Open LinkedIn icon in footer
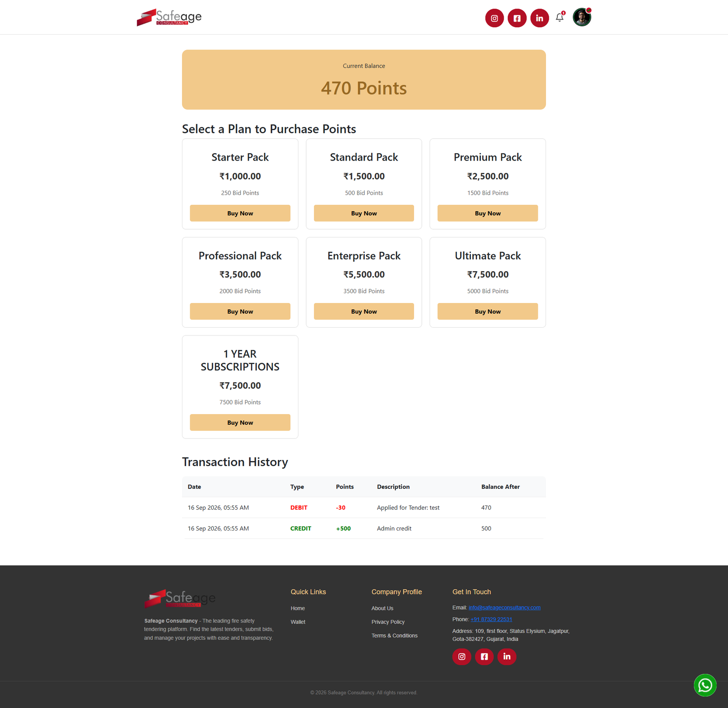The width and height of the screenshot is (728, 708). (507, 657)
